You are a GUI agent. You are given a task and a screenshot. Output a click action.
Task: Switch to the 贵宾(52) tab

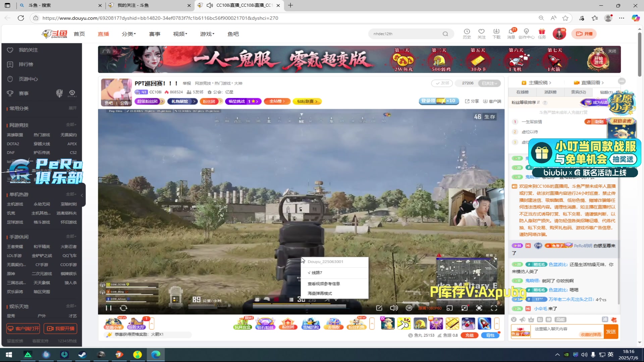(578, 92)
